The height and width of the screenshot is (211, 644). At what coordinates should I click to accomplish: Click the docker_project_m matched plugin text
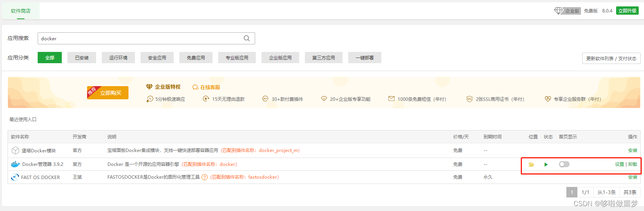click(278, 150)
